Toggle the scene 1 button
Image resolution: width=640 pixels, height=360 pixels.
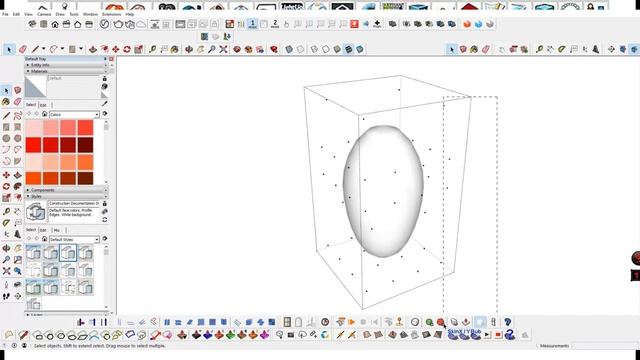point(253,24)
